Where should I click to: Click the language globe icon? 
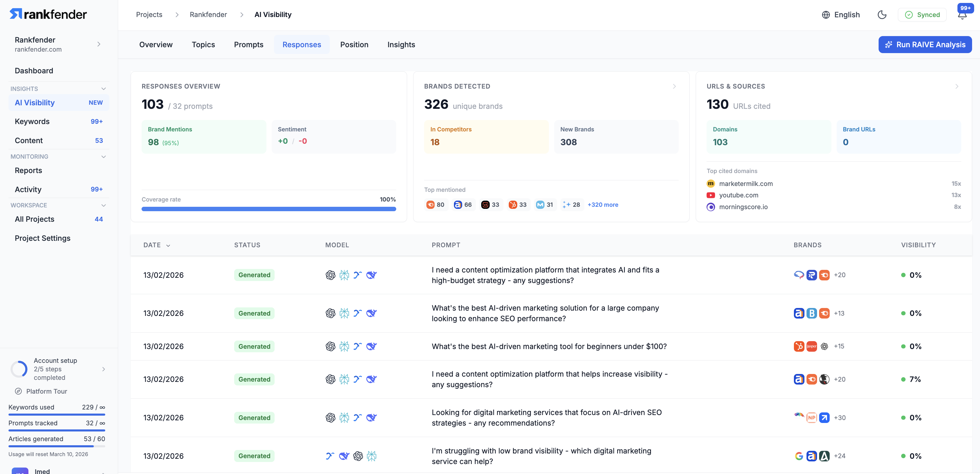(x=826, y=14)
